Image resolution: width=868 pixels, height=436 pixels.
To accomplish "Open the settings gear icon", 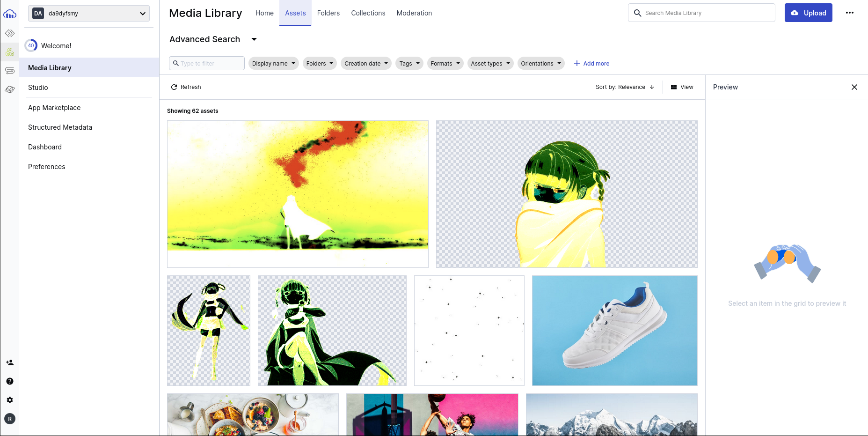I will (10, 400).
